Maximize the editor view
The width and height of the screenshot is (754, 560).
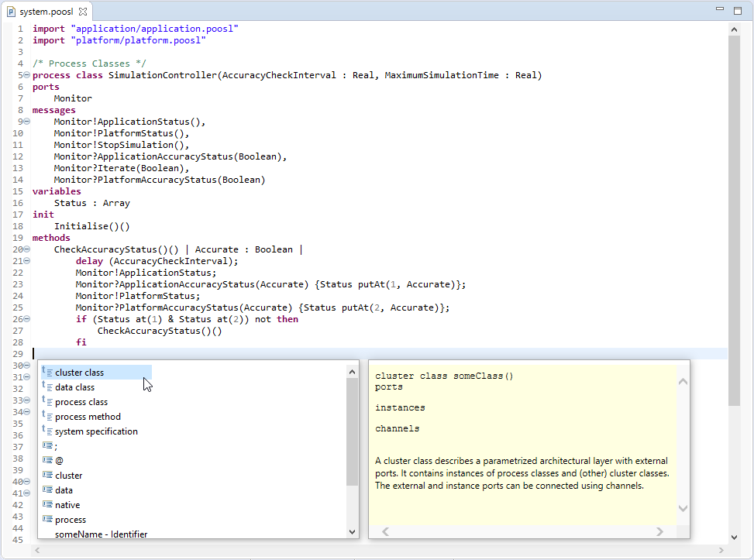click(738, 11)
